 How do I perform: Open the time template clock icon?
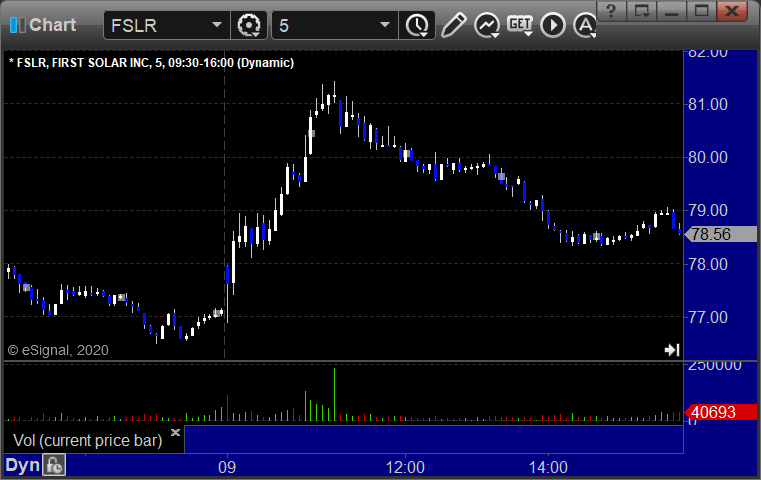tap(417, 25)
